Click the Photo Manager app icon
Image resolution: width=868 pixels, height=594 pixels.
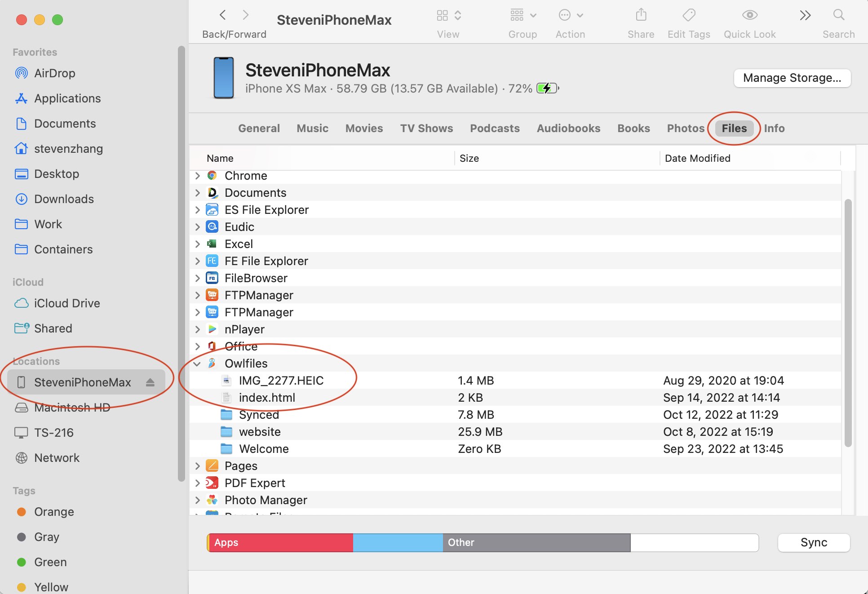point(212,500)
